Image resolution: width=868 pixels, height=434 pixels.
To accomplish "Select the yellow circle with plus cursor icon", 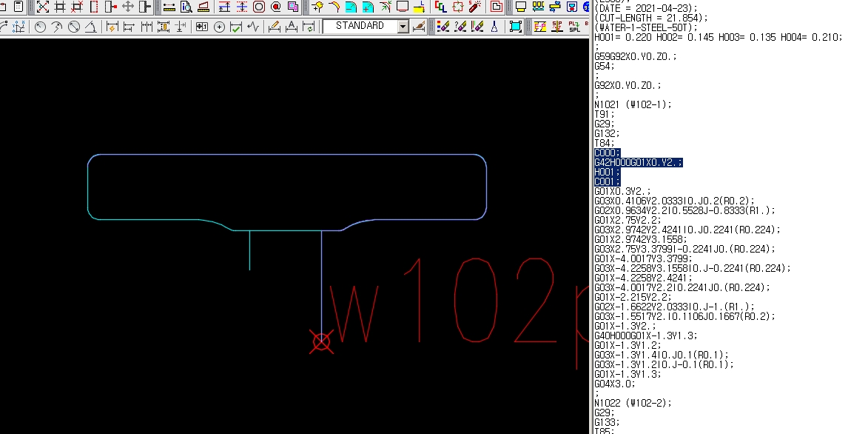I will tap(317, 7).
